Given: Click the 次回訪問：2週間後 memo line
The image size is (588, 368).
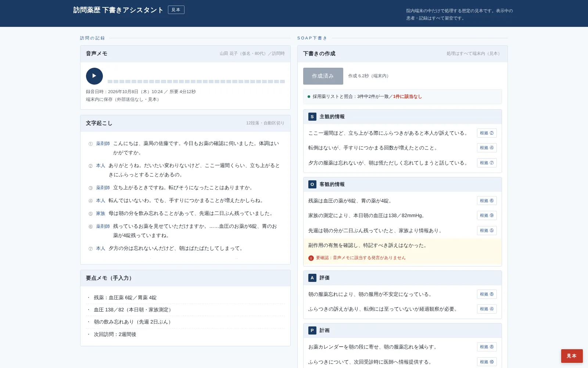Looking at the screenshot, I should 185,334.
